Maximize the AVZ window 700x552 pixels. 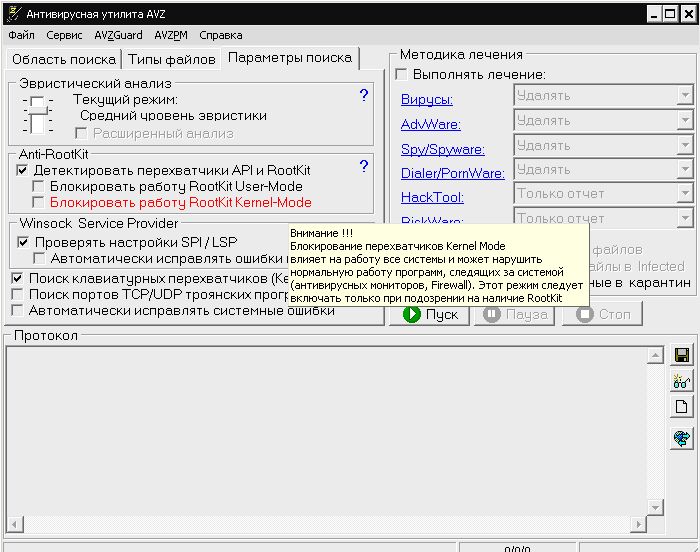670,14
